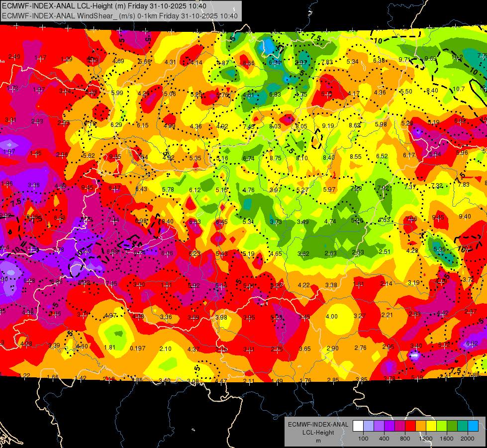Click the wind shear value 5.78
This screenshot has height=448, width=487.
[x=168, y=189]
